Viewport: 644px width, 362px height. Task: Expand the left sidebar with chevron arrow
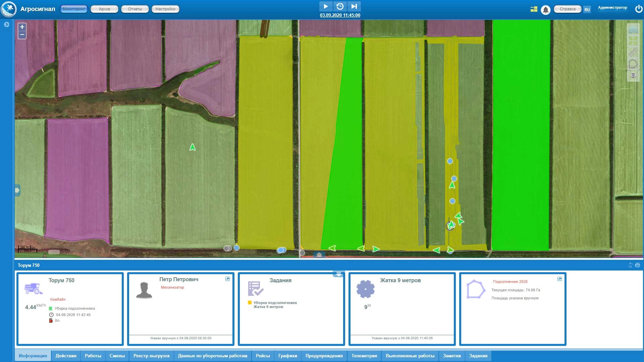(6, 24)
